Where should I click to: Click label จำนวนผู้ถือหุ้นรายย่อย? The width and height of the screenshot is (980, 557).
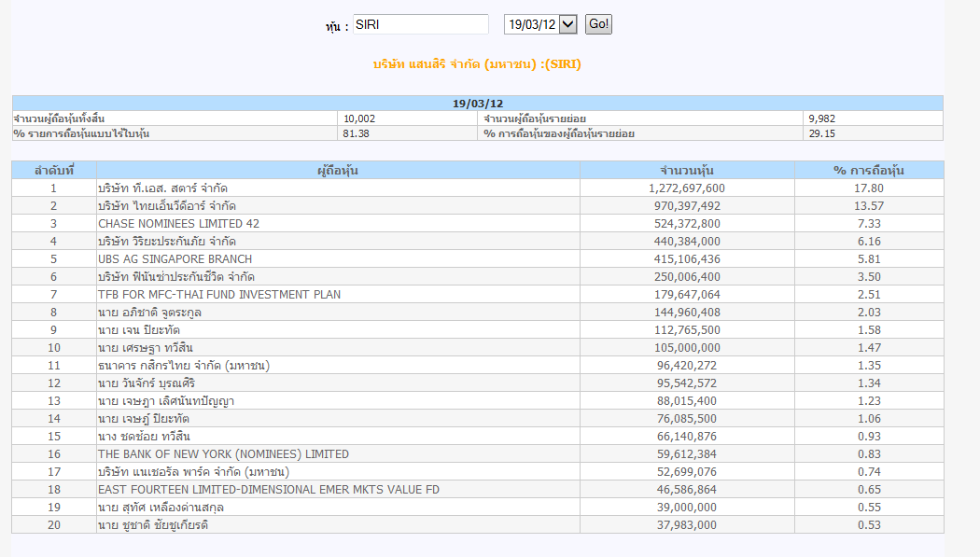point(535,118)
